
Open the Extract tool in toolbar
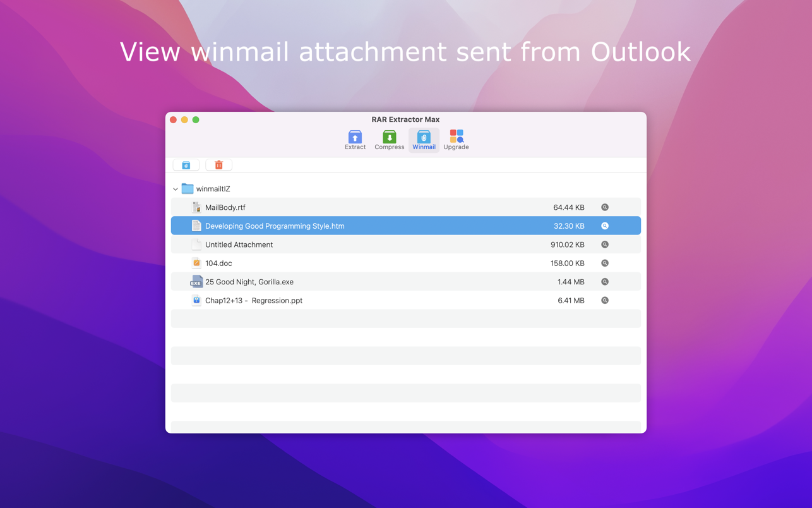(355, 140)
